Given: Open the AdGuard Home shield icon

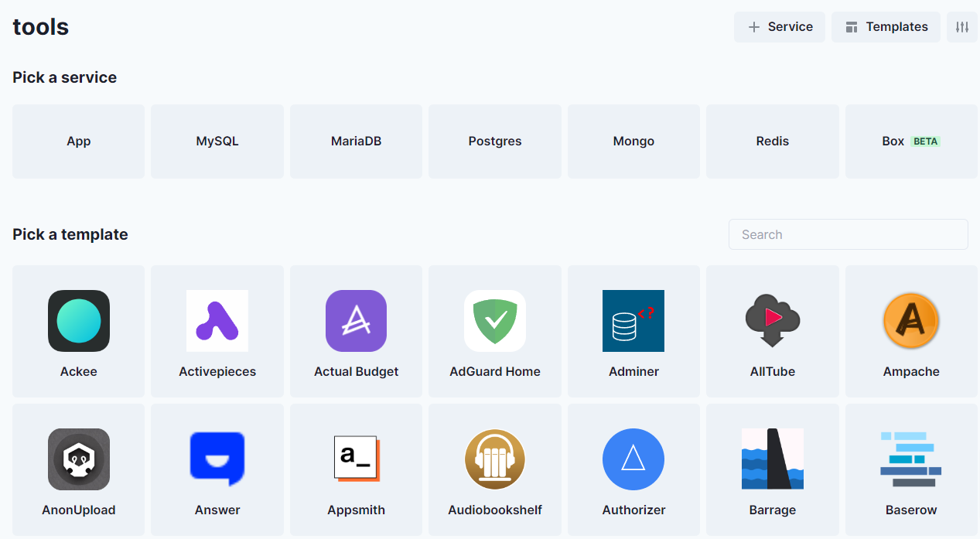Looking at the screenshot, I should click(495, 321).
